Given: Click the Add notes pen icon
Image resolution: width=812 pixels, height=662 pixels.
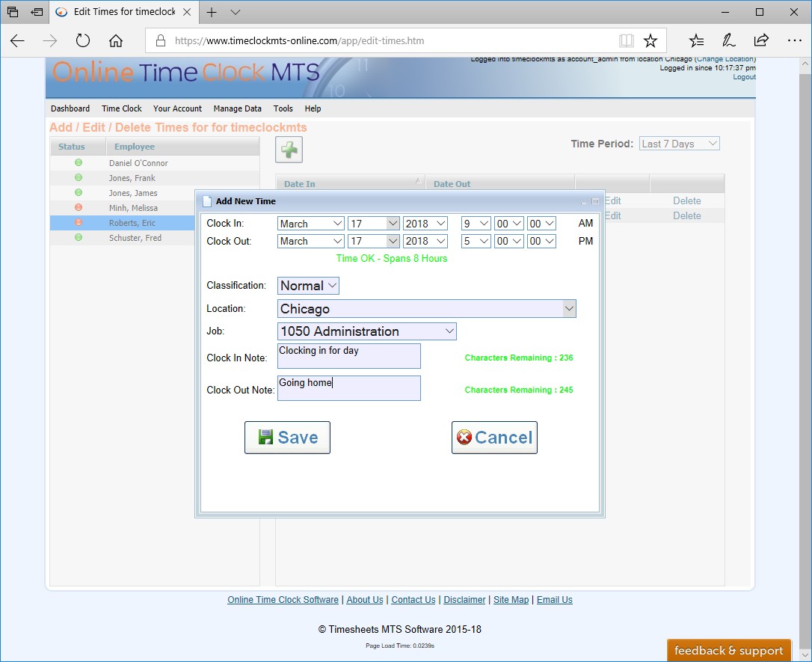Looking at the screenshot, I should pos(728,41).
